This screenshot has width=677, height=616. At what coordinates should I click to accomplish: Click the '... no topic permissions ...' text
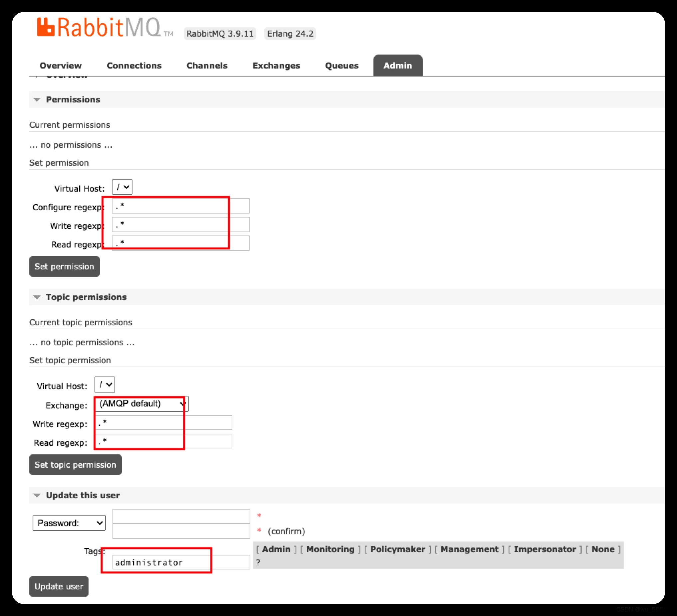(x=82, y=343)
